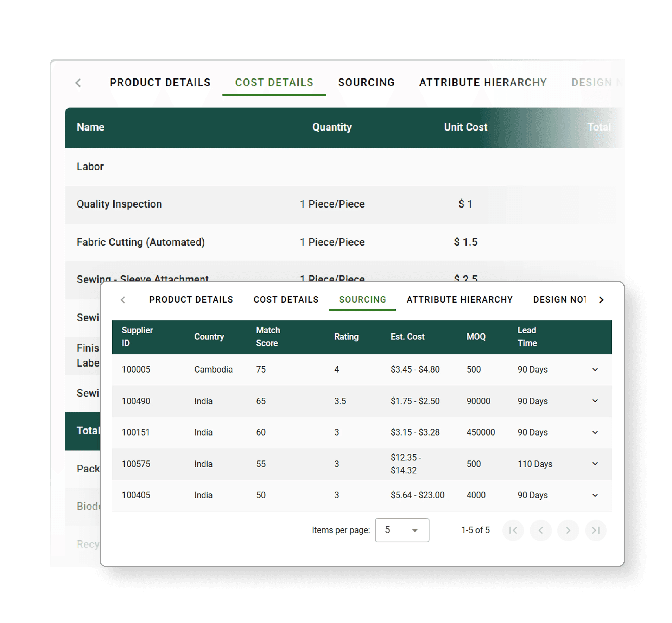Click the left tab-scroll arrow in sourcing panel
The height and width of the screenshot is (623, 672).
tap(123, 300)
